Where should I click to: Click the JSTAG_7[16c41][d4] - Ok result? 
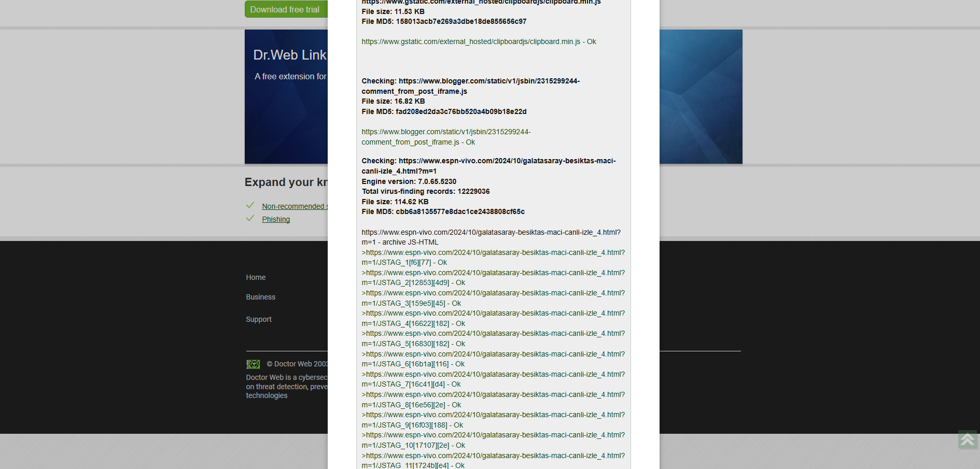point(493,379)
